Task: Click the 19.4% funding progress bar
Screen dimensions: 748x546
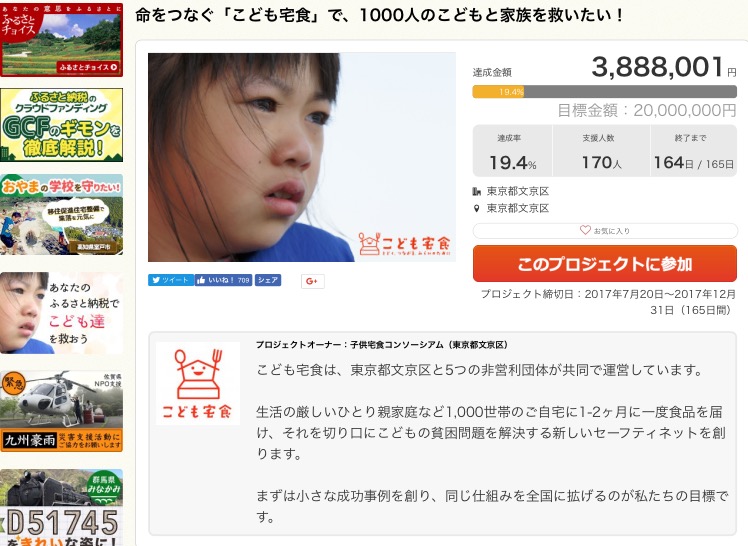Action: (x=604, y=92)
